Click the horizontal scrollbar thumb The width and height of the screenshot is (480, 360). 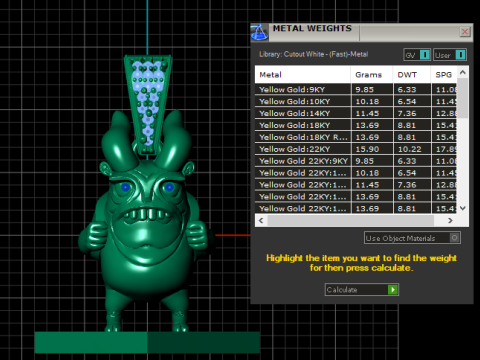coord(350,220)
